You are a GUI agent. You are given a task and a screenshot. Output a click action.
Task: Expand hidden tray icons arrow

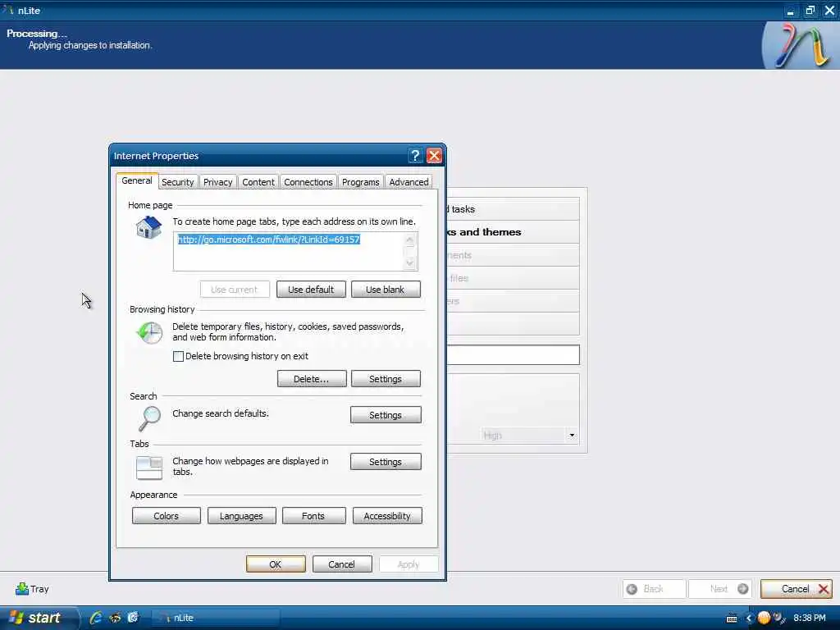pyautogui.click(x=748, y=619)
